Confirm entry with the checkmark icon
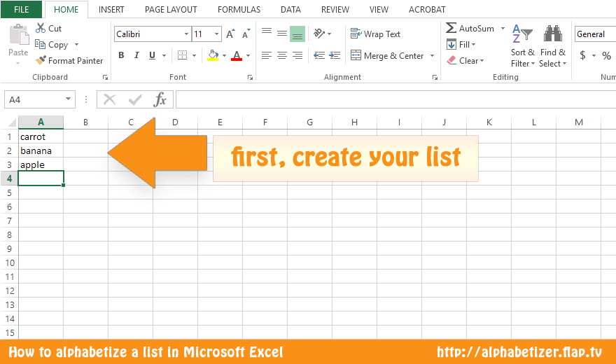 click(135, 99)
